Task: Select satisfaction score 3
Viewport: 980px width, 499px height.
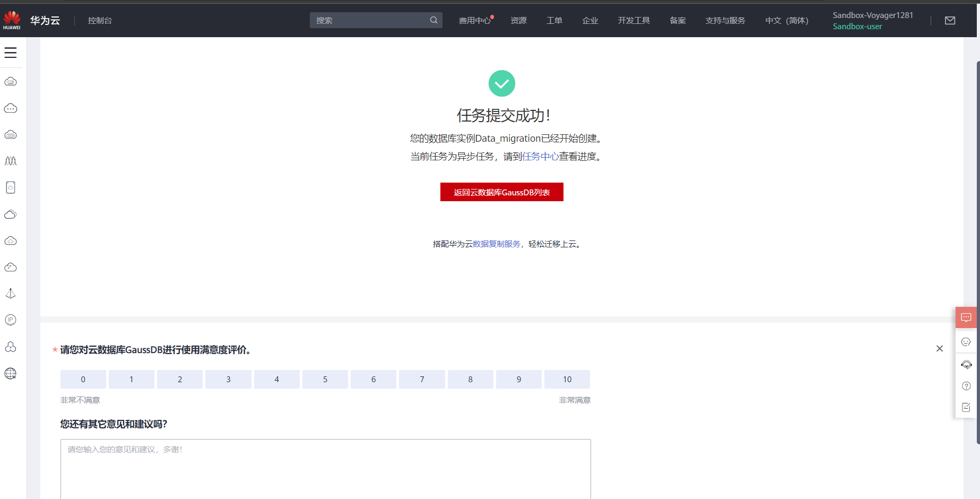Action: coord(228,379)
